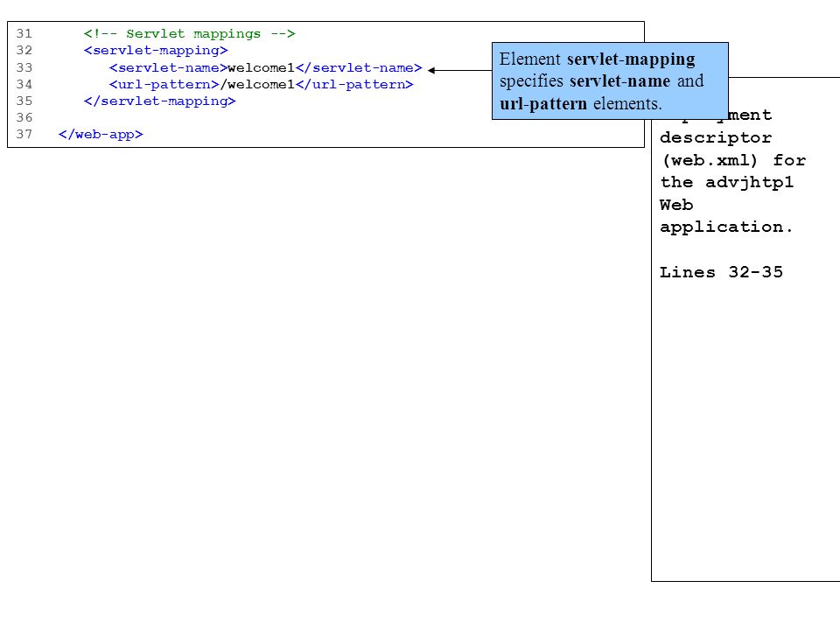Click the blue callout about element servlet-mapping
This screenshot has width=840, height=630.
pyautogui.click(x=610, y=80)
